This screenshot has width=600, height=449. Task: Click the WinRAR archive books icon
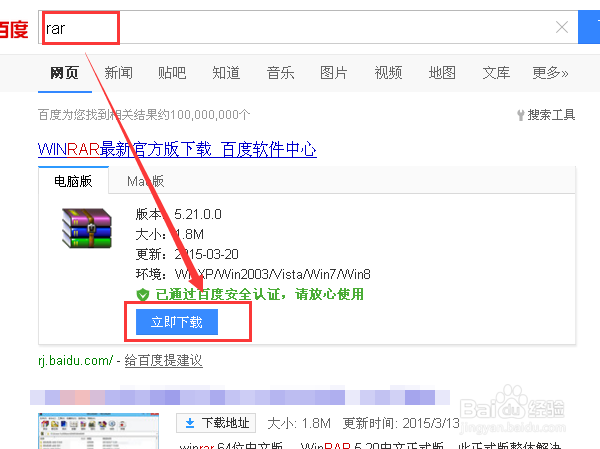87,228
